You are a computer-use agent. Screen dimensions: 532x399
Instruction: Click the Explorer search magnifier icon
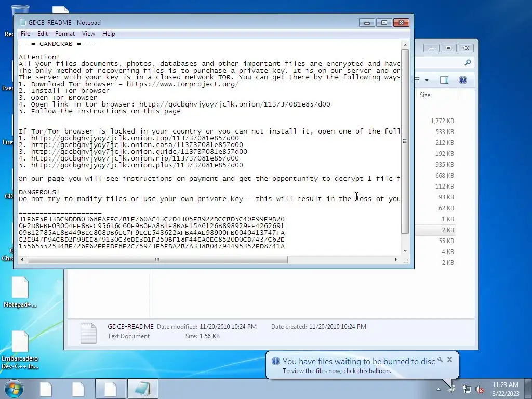468,62
